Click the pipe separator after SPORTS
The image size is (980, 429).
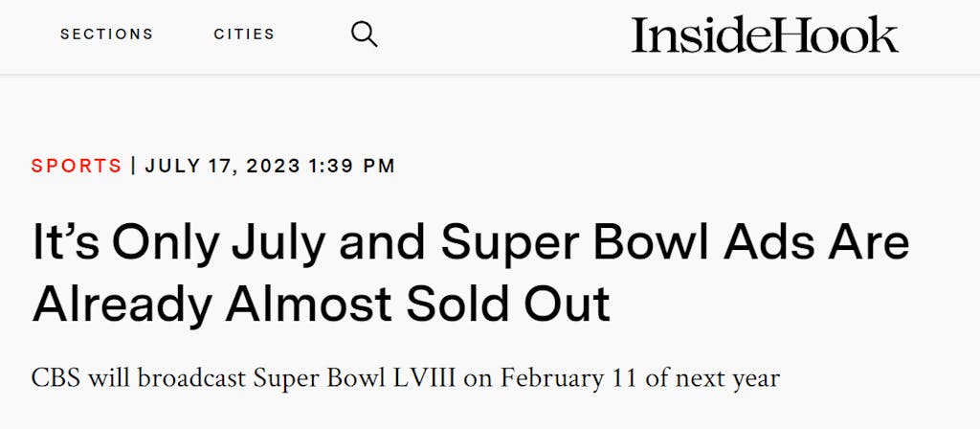pyautogui.click(x=134, y=166)
